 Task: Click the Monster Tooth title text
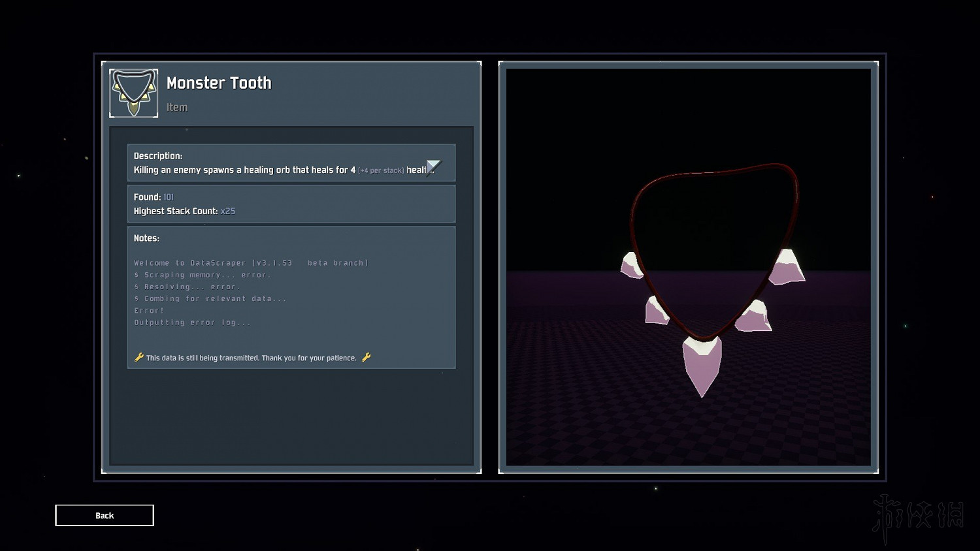(219, 83)
